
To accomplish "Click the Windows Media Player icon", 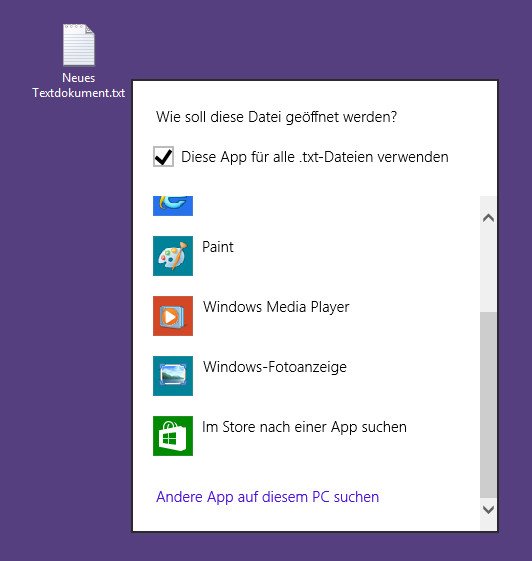I will click(173, 316).
